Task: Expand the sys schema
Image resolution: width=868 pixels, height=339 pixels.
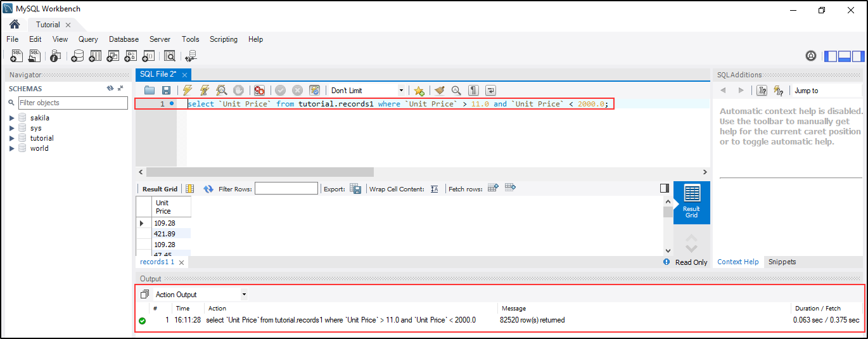Action: [11, 128]
